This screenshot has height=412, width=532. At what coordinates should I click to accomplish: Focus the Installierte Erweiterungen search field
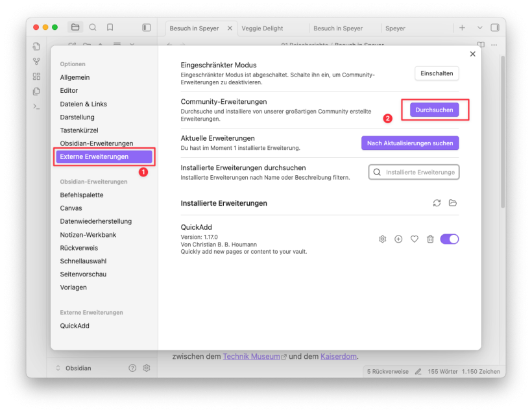[418, 173]
